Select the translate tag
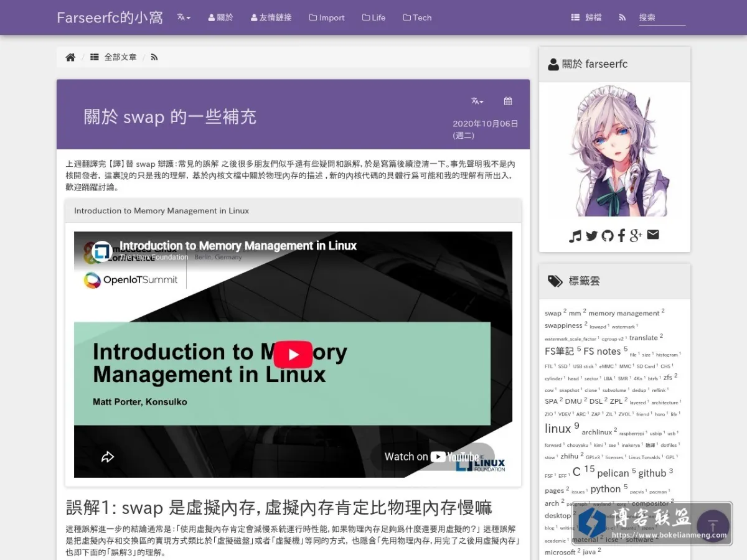The width and height of the screenshot is (747, 560). point(643,338)
